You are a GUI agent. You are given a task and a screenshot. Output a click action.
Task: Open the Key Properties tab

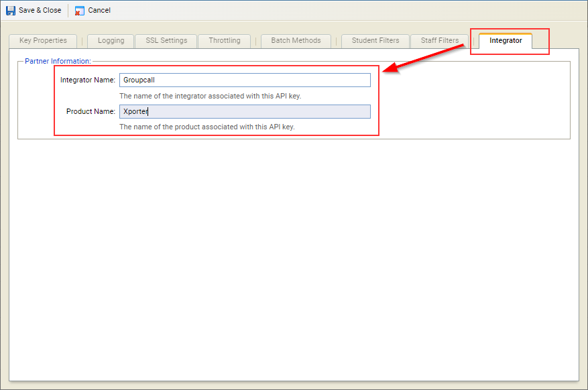pos(43,41)
